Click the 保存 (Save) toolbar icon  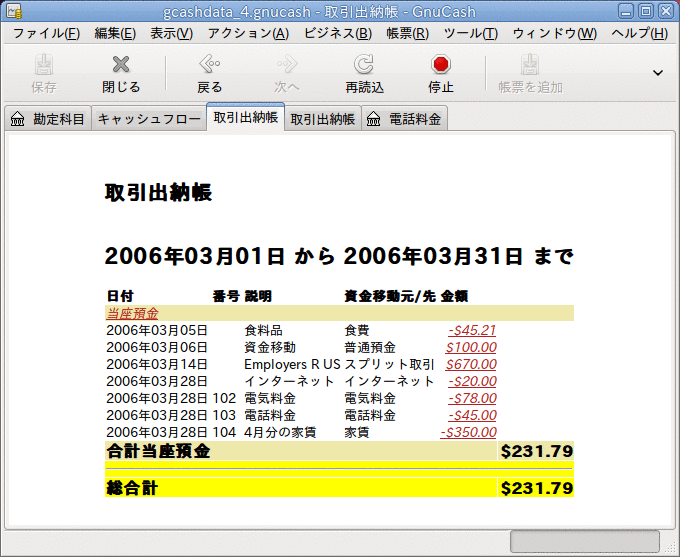coord(44,65)
